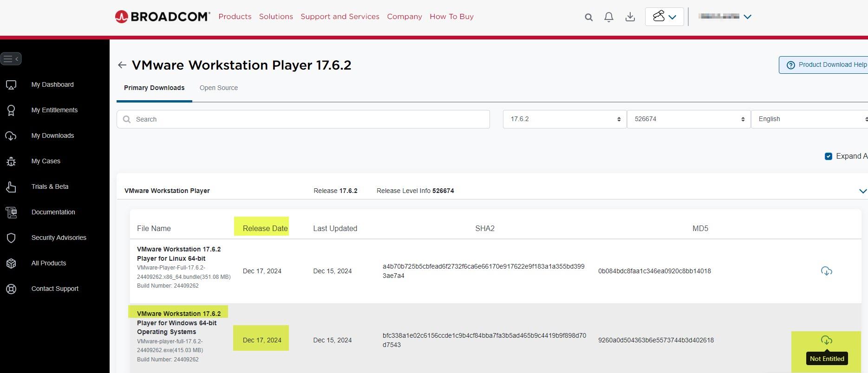
Task: Toggle the Expand All checkbox
Action: pyautogui.click(x=828, y=156)
